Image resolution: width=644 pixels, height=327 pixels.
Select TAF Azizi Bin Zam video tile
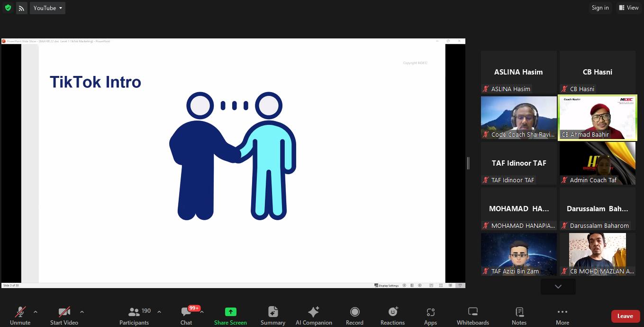tap(519, 254)
